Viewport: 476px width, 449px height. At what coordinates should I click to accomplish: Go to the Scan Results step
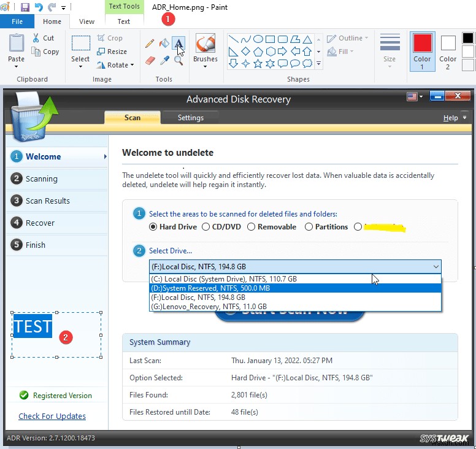click(57, 201)
